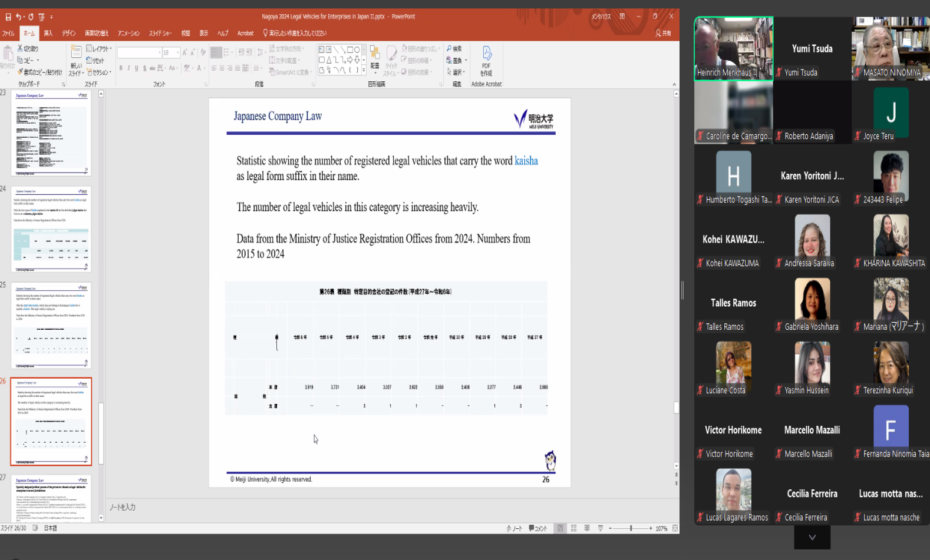Cut selection with the scissors 切り取り button
The height and width of the screenshot is (560, 930).
28,49
